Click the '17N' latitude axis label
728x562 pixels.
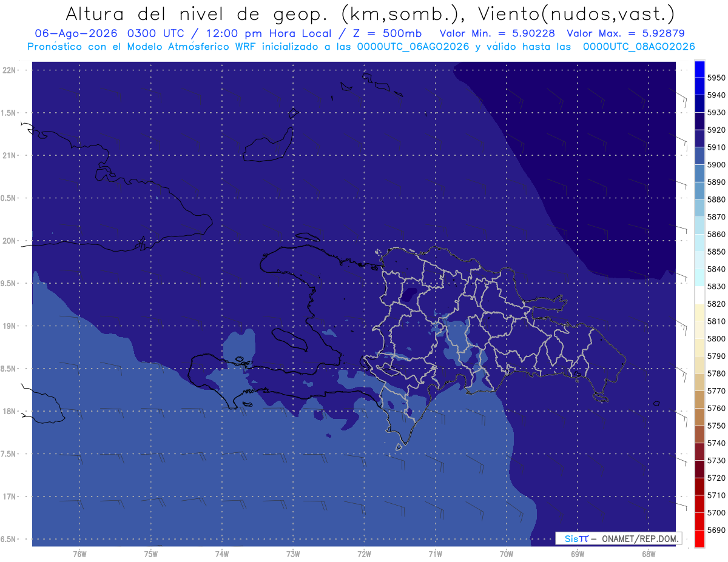9,497
